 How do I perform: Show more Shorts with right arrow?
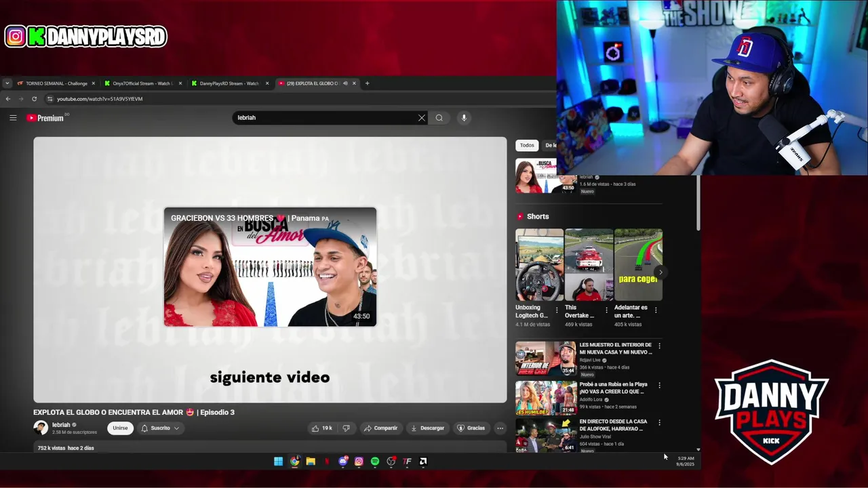[660, 272]
